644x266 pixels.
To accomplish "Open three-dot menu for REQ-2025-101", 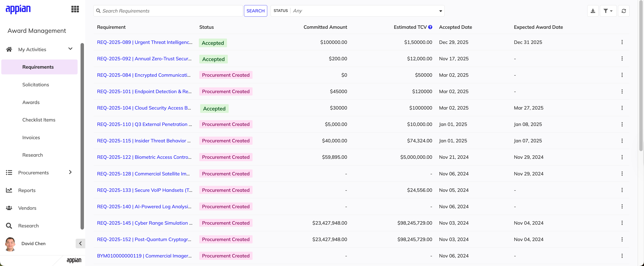I will pos(622,91).
